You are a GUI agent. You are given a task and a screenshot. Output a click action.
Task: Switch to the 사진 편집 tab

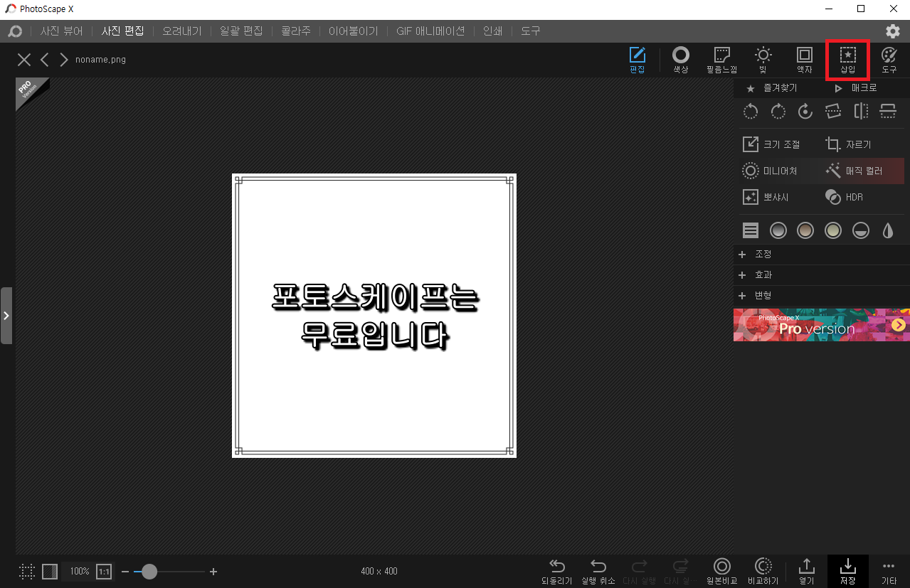pyautogui.click(x=123, y=31)
